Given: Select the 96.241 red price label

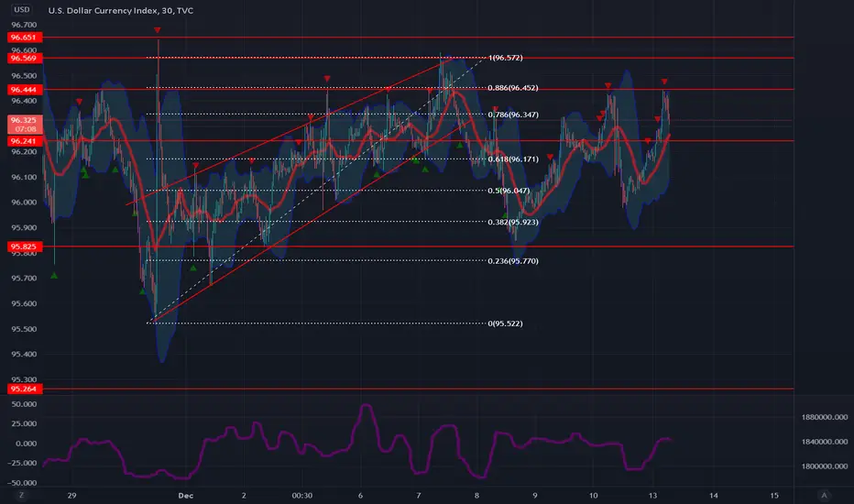Looking at the screenshot, I should [x=24, y=141].
